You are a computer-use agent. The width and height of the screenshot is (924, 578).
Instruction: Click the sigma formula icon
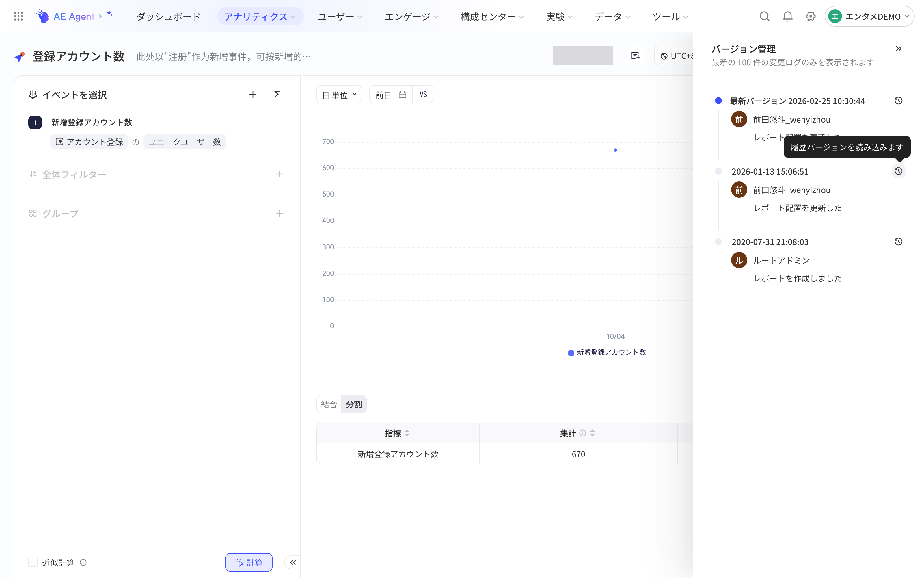[x=277, y=95]
